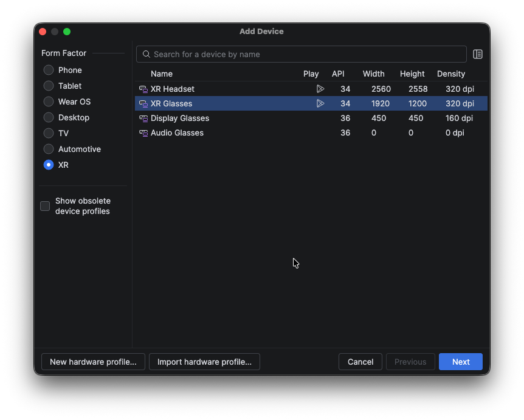Select the Wear OS form factor
Screen dimensions: 524x420
tap(49, 102)
